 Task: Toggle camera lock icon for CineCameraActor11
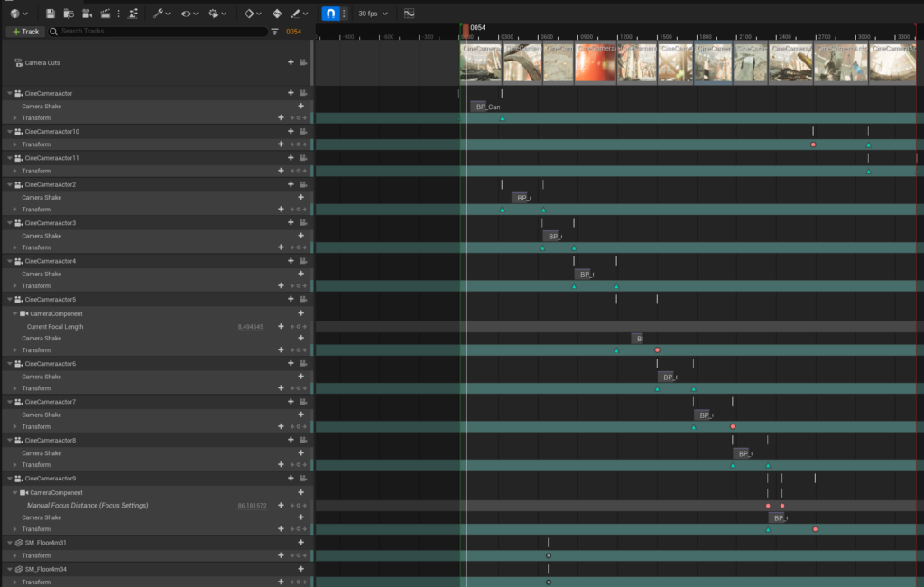(303, 157)
